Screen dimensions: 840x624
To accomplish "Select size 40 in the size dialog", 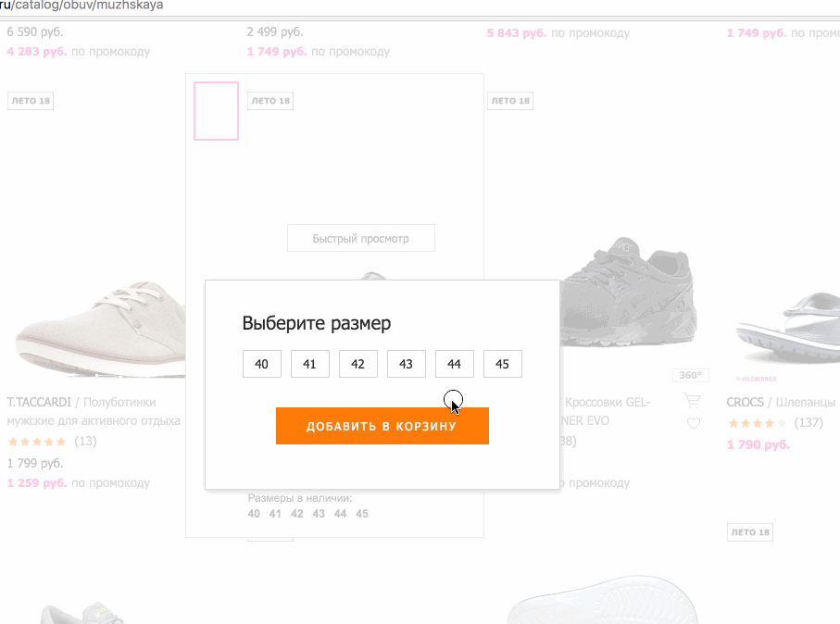I will point(261,364).
